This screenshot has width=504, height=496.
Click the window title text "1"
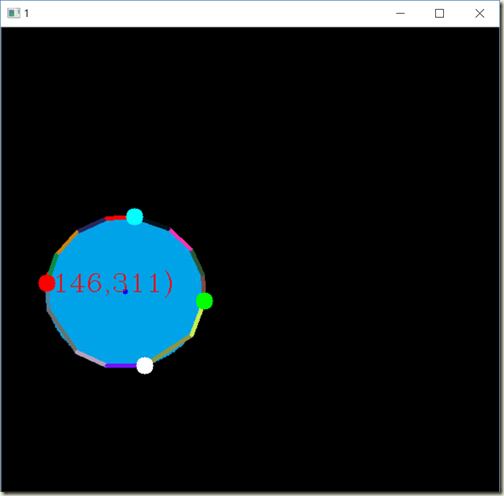pyautogui.click(x=26, y=14)
